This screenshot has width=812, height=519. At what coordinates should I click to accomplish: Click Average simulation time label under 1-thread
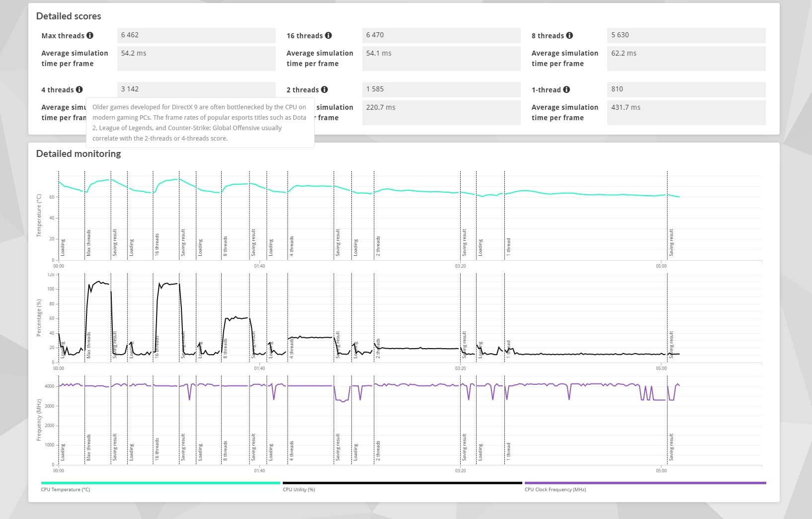point(565,112)
